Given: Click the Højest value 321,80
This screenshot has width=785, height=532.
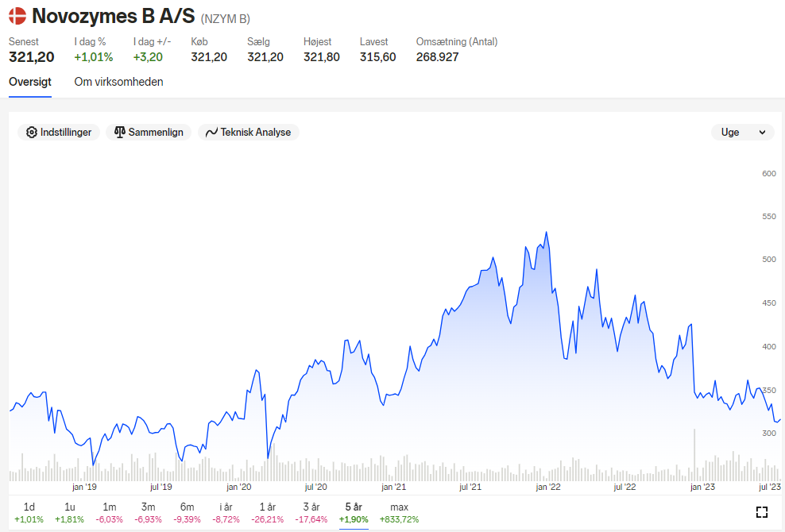Looking at the screenshot, I should 322,57.
